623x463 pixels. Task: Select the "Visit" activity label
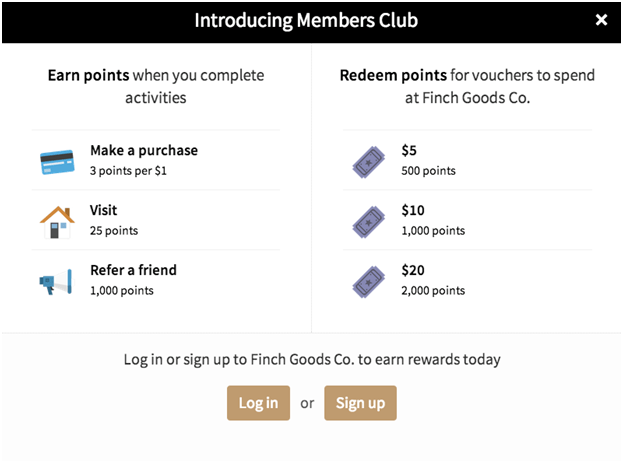pos(104,210)
